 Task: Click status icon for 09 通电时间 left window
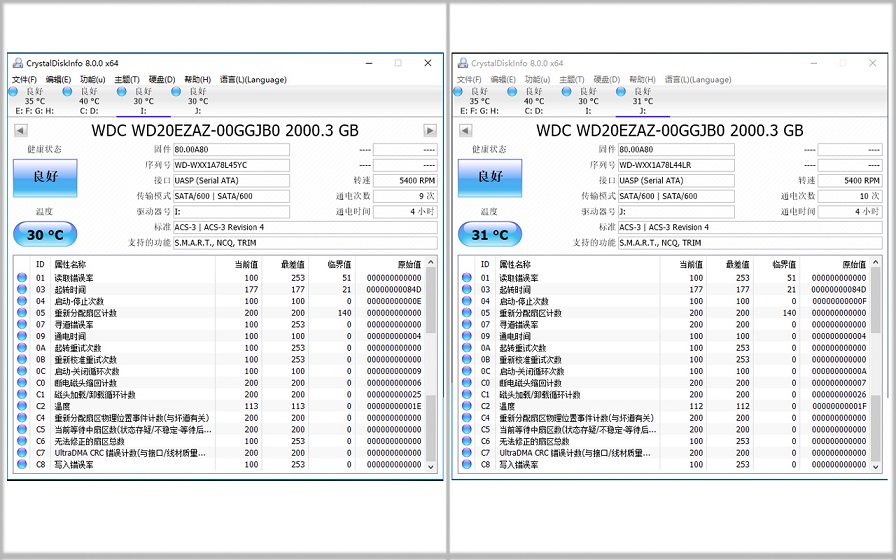click(22, 336)
